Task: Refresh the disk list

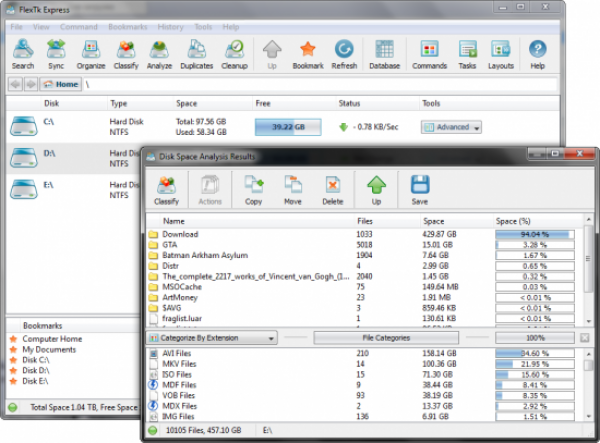Action: [344, 53]
